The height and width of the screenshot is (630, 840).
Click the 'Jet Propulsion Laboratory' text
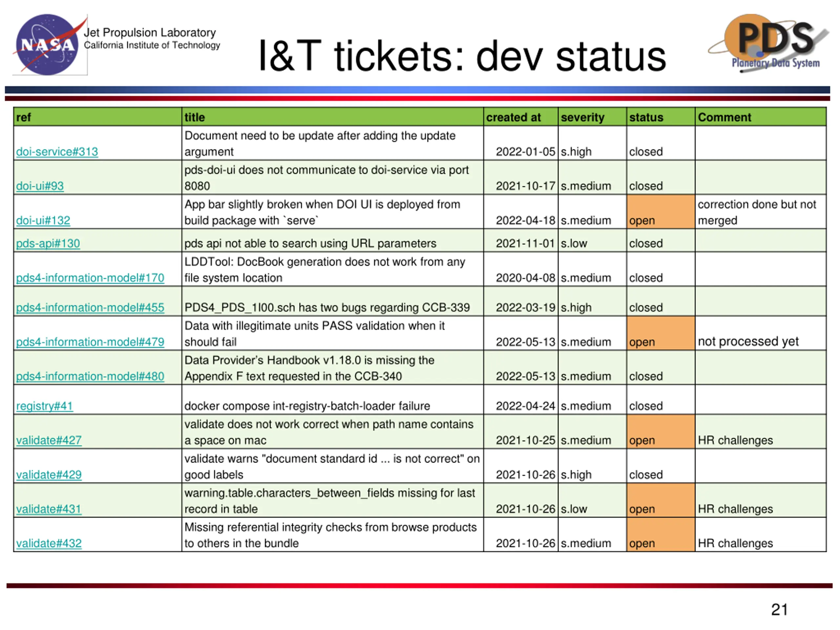click(x=150, y=33)
